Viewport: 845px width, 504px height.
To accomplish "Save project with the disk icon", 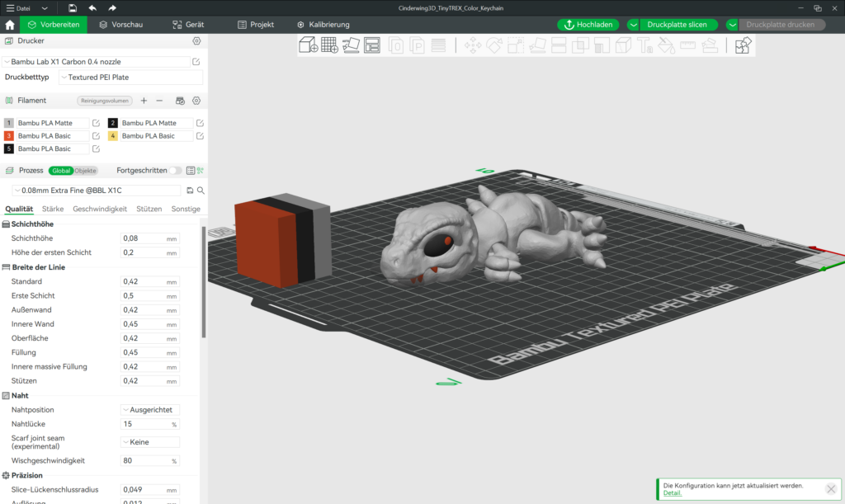I will 73,8.
